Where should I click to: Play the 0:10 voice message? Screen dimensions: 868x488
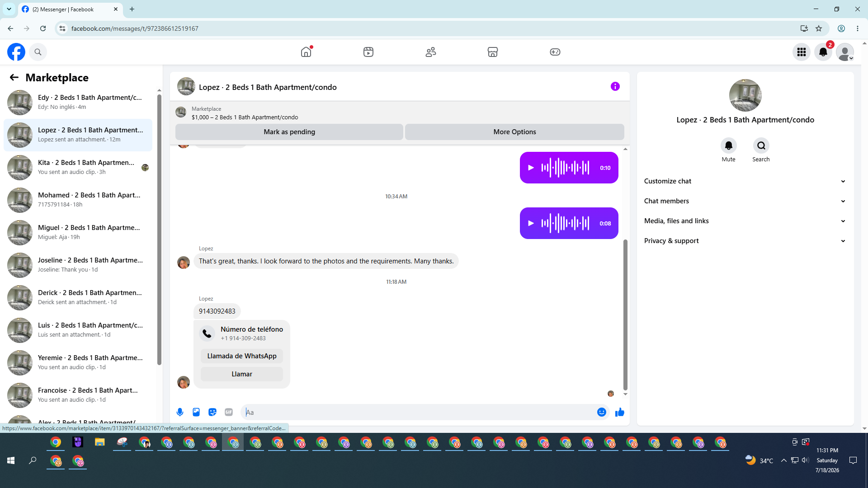531,168
